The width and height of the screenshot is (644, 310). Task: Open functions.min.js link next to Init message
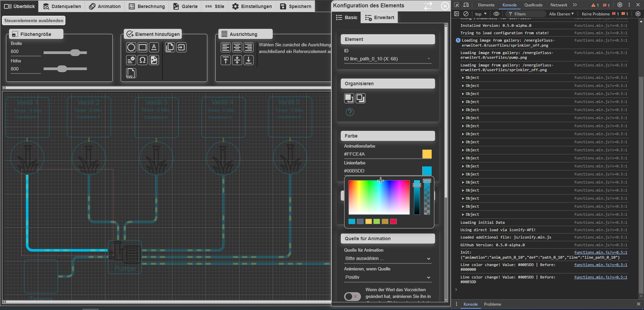600,252
